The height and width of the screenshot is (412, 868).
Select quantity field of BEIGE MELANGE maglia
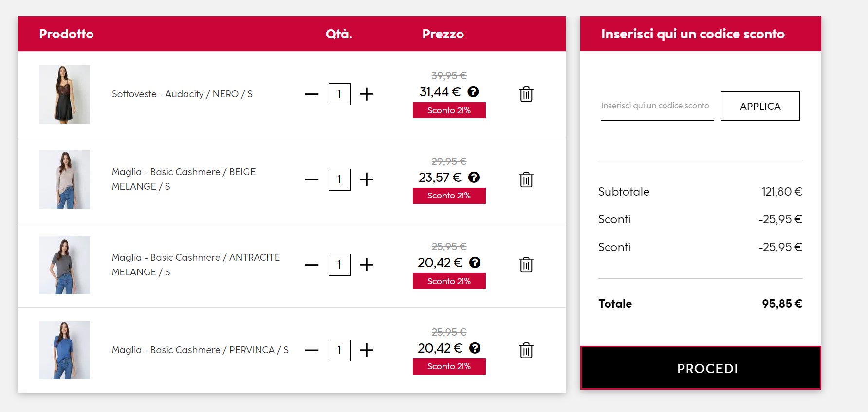pyautogui.click(x=339, y=179)
